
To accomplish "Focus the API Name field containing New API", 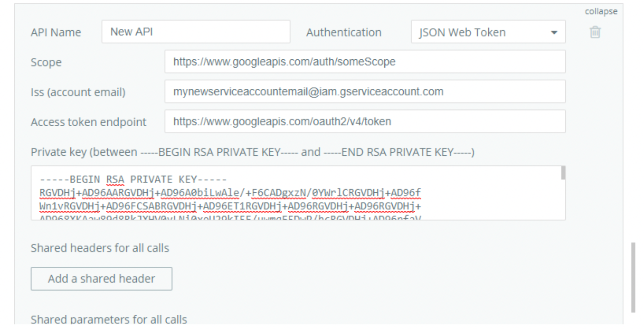I will click(196, 32).
